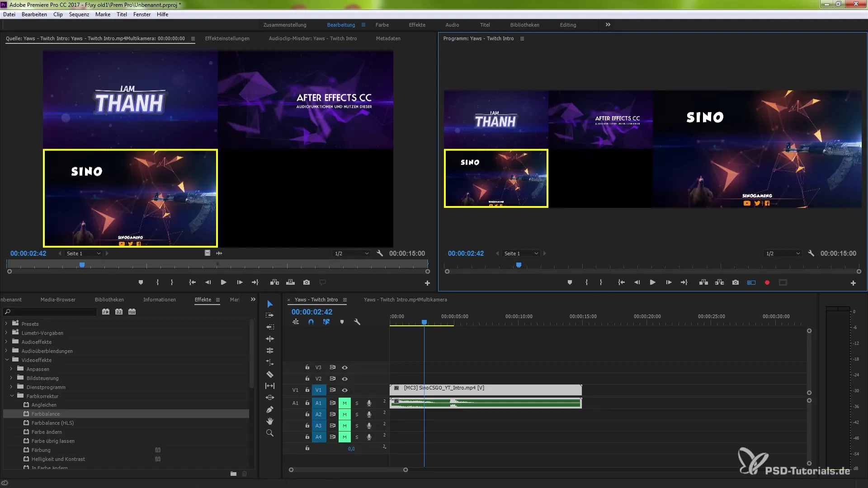Viewport: 868px width, 488px height.
Task: Click multi-camera record red button
Action: 767,282
